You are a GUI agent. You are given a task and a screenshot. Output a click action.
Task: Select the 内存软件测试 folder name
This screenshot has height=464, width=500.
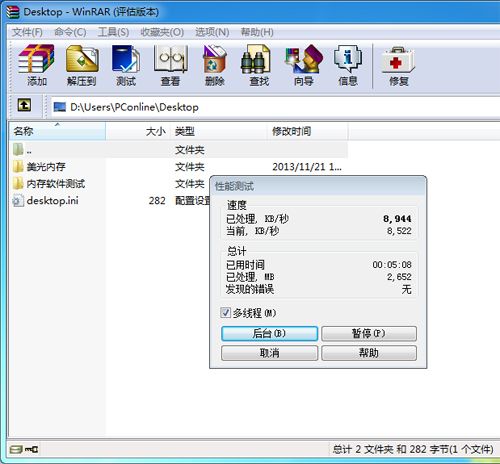[56, 183]
